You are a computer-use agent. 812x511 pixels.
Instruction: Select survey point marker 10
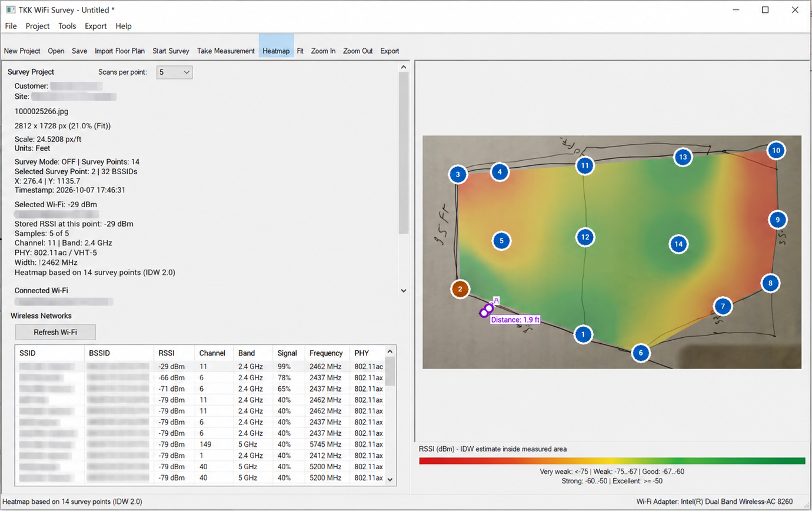click(x=776, y=151)
